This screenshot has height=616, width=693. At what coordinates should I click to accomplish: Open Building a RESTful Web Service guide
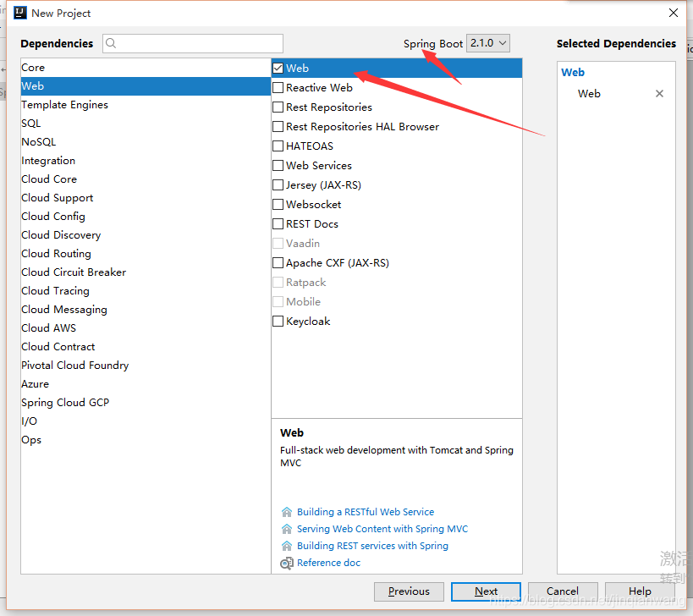click(x=366, y=512)
